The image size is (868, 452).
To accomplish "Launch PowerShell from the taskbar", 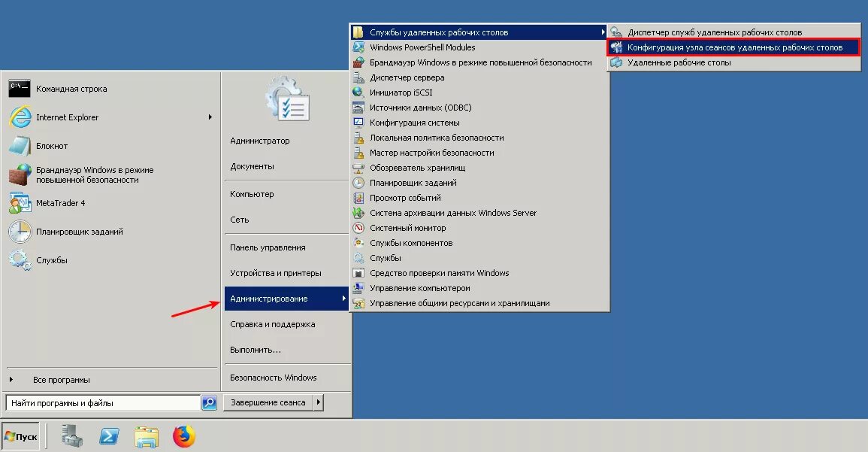I will [109, 436].
